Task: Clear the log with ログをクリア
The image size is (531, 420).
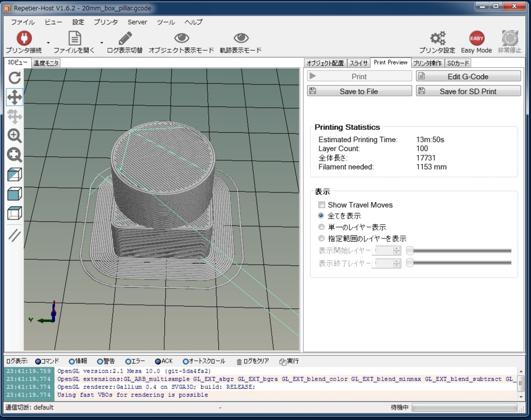Action: coord(253,361)
